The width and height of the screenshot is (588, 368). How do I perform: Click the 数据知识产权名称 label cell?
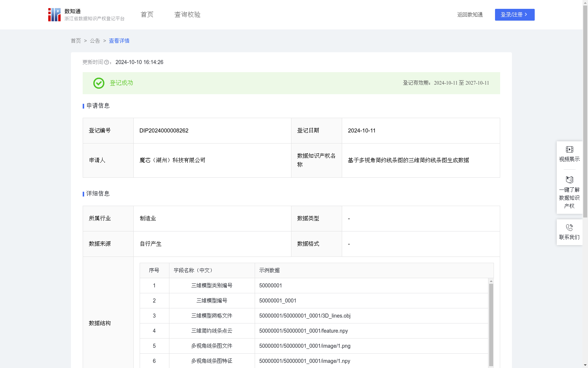click(x=316, y=160)
